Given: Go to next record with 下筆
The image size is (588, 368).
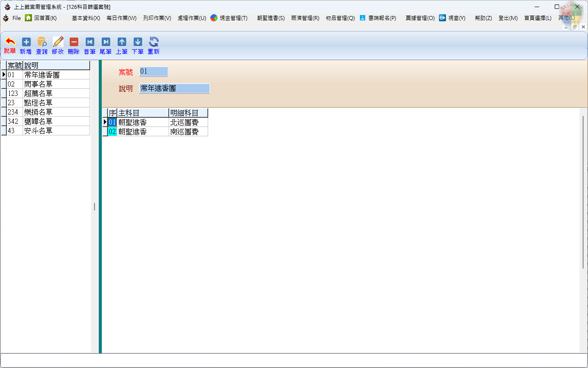Looking at the screenshot, I should (x=138, y=42).
